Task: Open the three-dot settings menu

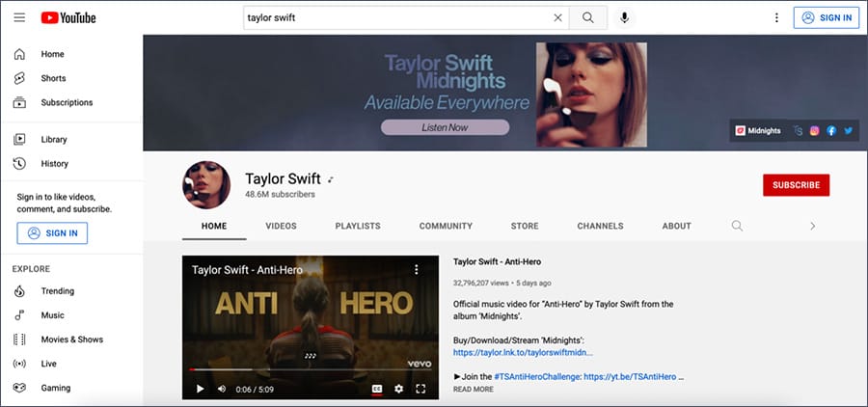Action: [x=776, y=17]
